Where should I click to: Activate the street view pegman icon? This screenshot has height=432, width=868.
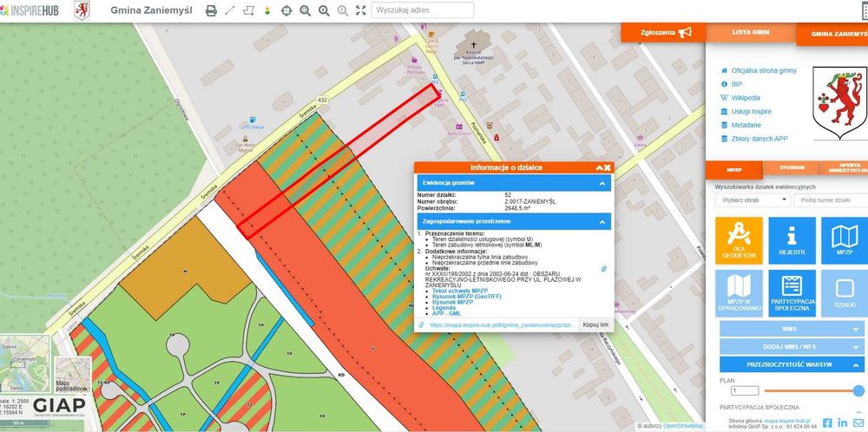coord(267,10)
